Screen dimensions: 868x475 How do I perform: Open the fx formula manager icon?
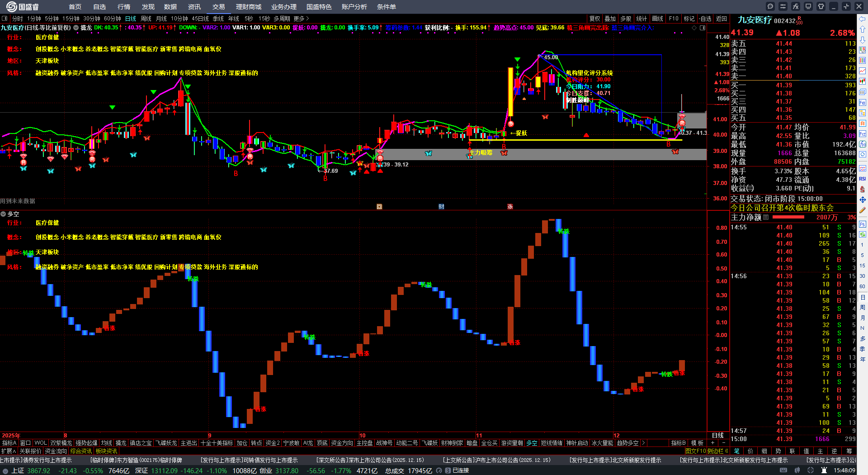click(x=796, y=6)
